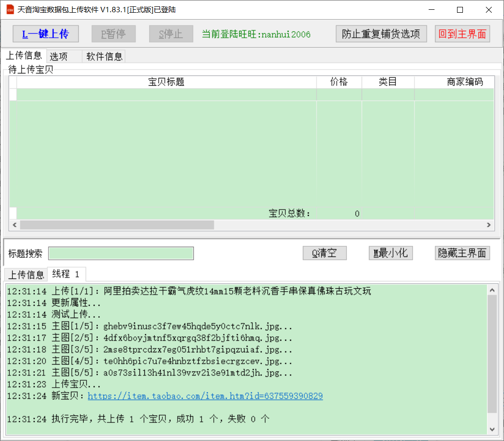Image resolution: width=504 pixels, height=441 pixels.
Task: Switch to the 选项 tab
Action: coord(59,57)
